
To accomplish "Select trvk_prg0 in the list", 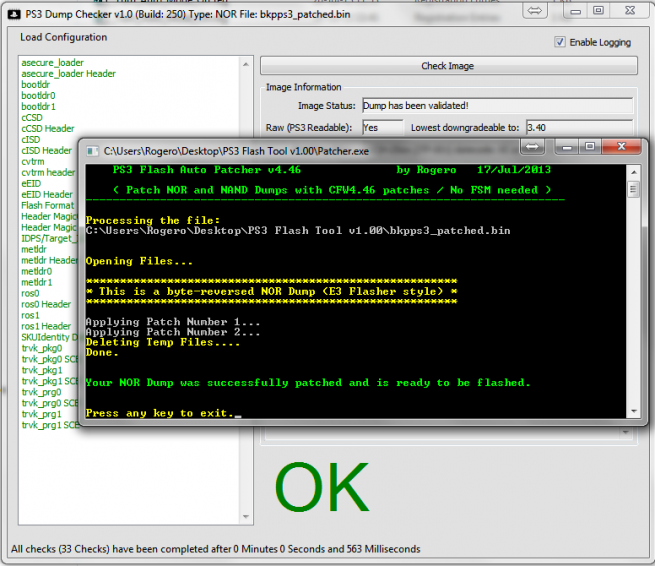I will point(41,392).
